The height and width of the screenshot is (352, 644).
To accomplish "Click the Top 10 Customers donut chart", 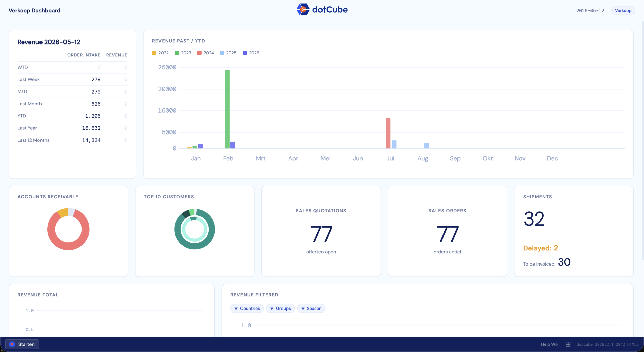I will pos(194,229).
